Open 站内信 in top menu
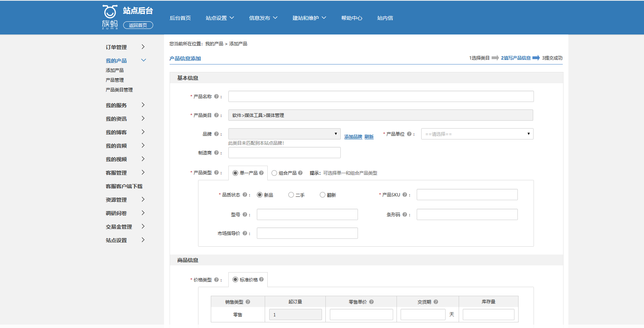The image size is (644, 328). click(385, 18)
